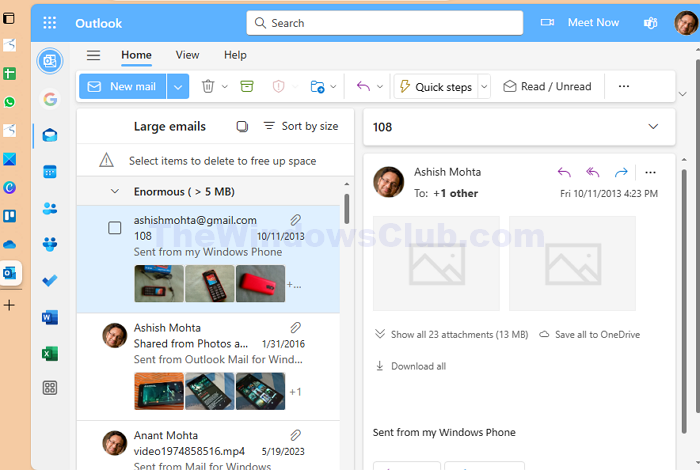The image size is (700, 470).
Task: Expand Quick steps dropdown arrow
Action: click(x=484, y=86)
